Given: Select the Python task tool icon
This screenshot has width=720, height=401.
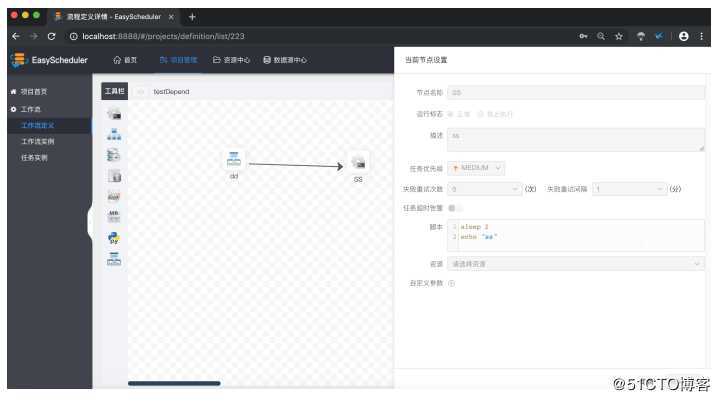Looking at the screenshot, I should pyautogui.click(x=114, y=237).
